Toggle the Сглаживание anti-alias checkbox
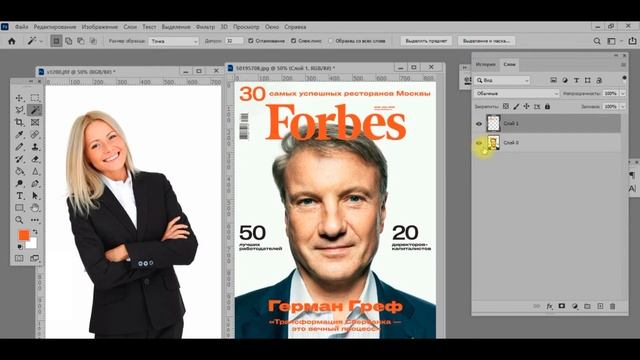Screen dimensions: 640x360 (x=251, y=41)
